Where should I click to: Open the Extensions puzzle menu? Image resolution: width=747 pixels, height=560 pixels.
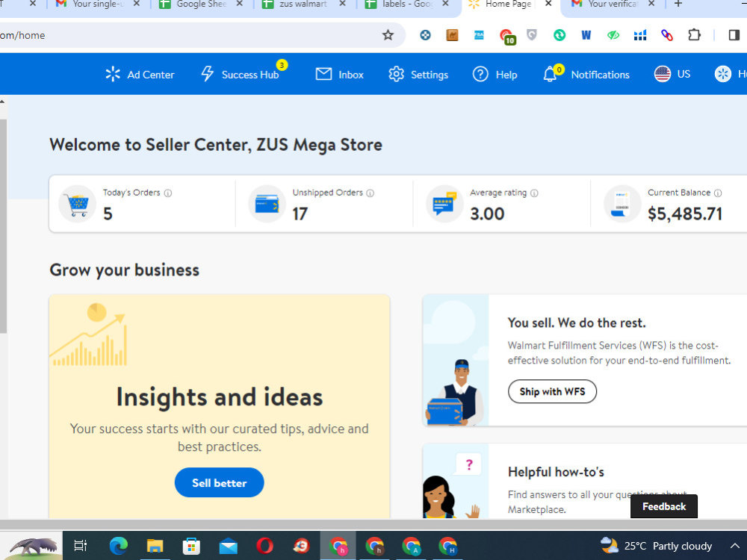[694, 35]
